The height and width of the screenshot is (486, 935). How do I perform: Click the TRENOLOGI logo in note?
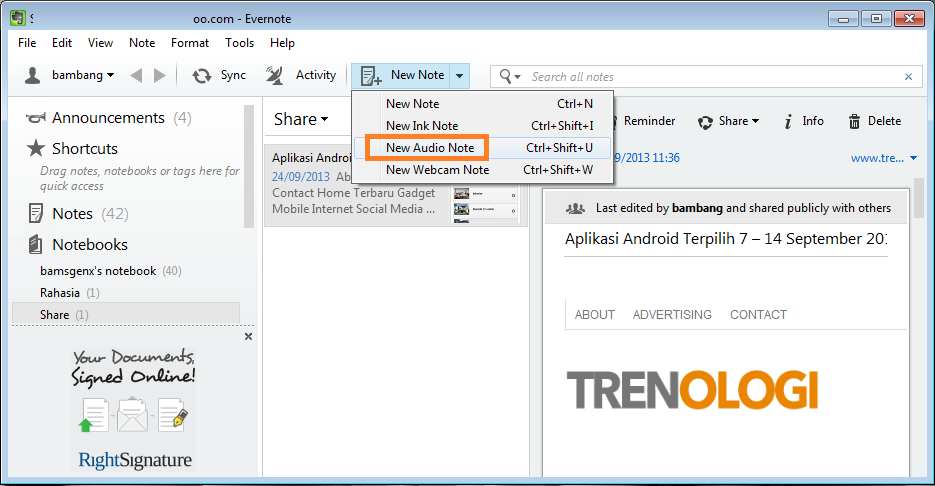pos(692,389)
